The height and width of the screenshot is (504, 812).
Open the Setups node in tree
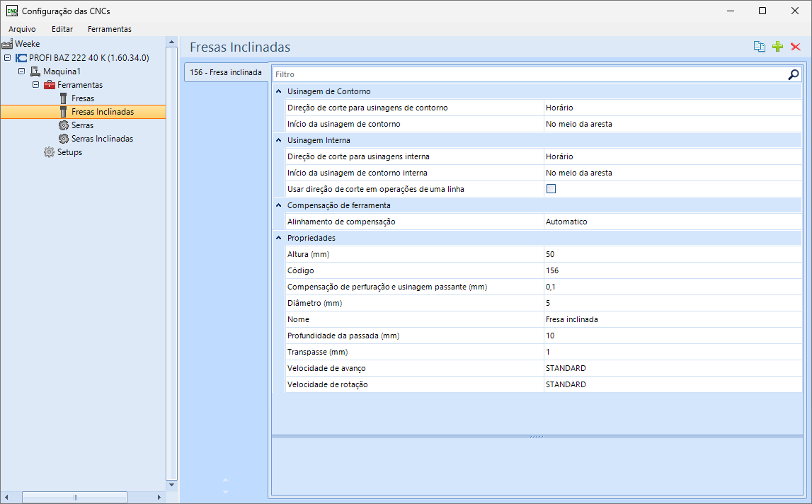(x=69, y=152)
